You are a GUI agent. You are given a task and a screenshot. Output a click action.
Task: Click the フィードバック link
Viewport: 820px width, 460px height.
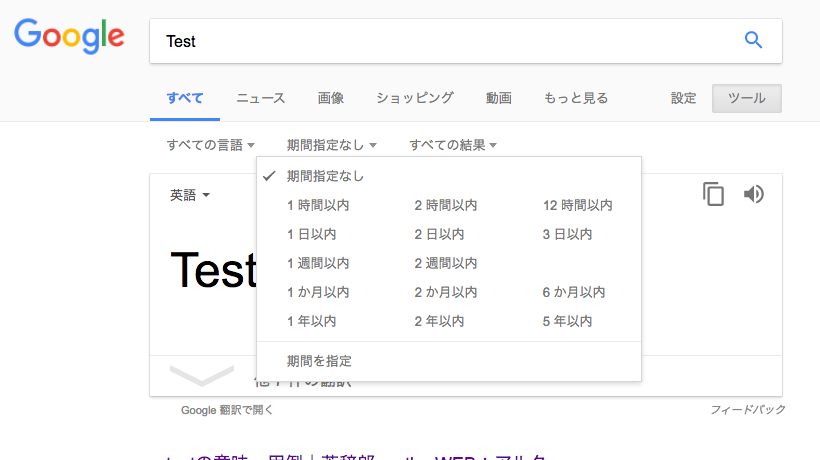[747, 410]
